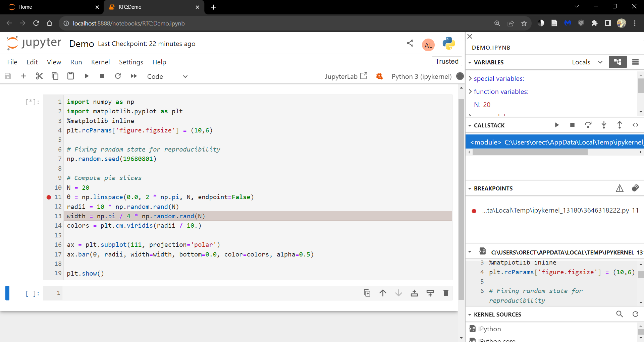Save the Demo notebook
This screenshot has height=342, width=644.
(8, 76)
